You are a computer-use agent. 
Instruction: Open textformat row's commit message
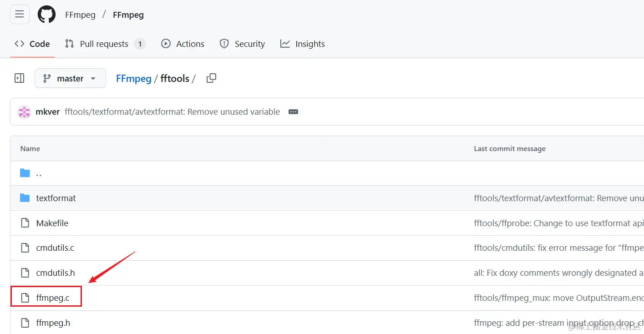(x=559, y=198)
